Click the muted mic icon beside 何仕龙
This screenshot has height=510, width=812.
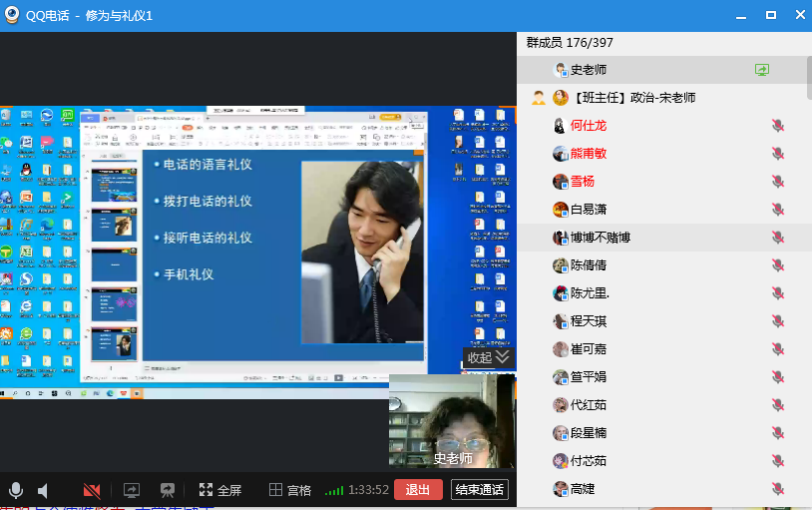tap(778, 126)
